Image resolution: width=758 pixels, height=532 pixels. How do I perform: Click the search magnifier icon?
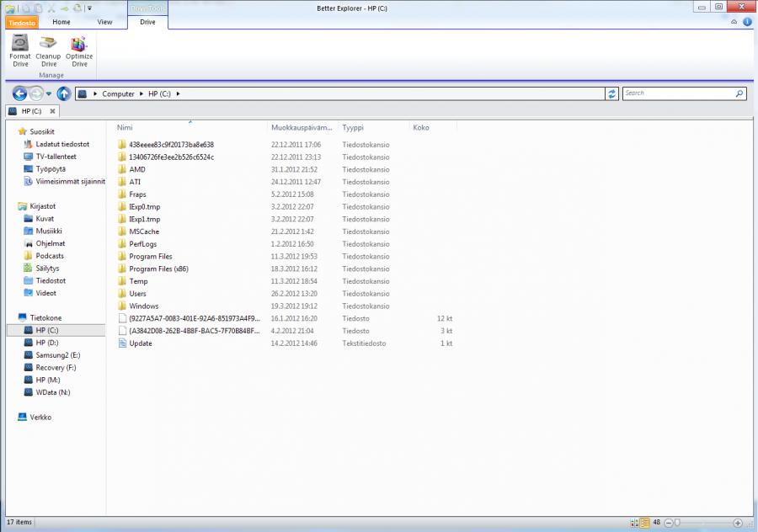pyautogui.click(x=739, y=93)
